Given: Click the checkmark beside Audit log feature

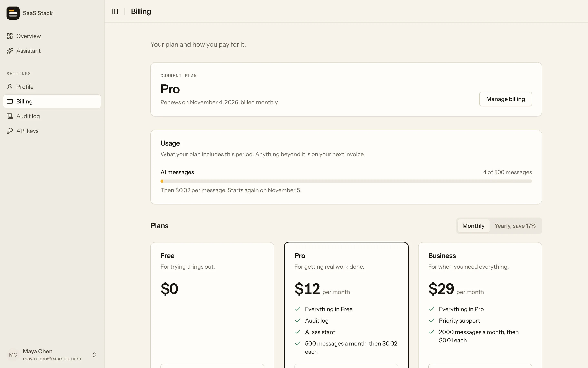Looking at the screenshot, I should pyautogui.click(x=298, y=321).
